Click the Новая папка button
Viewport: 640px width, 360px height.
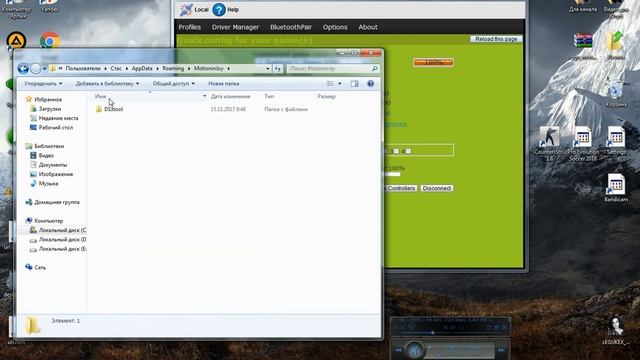click(224, 84)
